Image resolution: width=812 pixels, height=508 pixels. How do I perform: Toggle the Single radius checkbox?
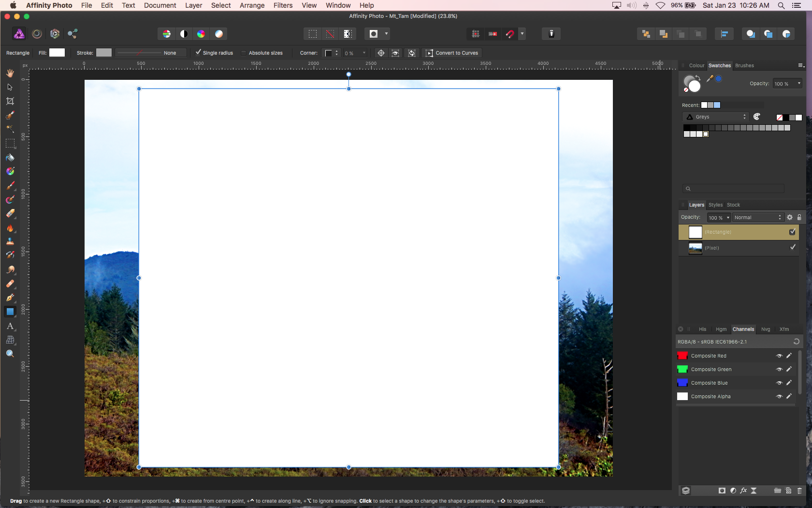[x=198, y=52]
